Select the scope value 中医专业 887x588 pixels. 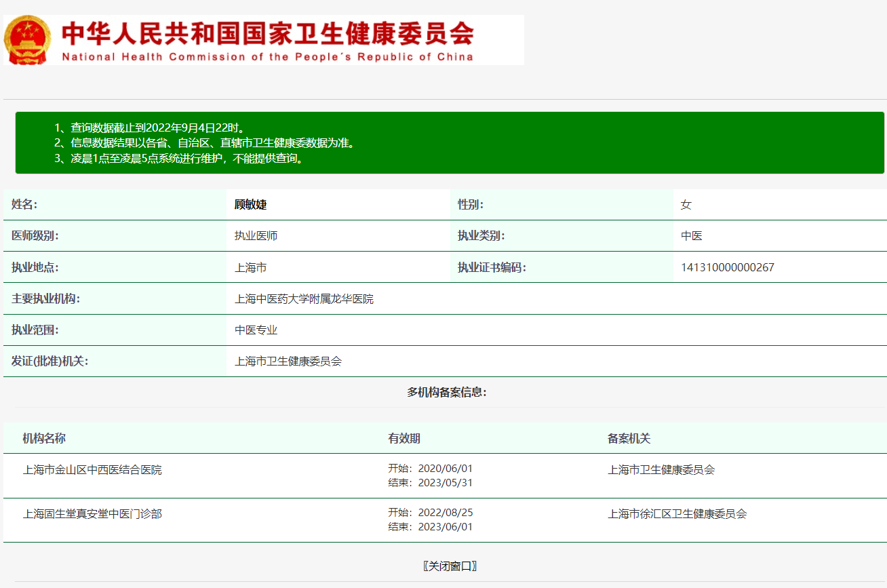(x=256, y=330)
